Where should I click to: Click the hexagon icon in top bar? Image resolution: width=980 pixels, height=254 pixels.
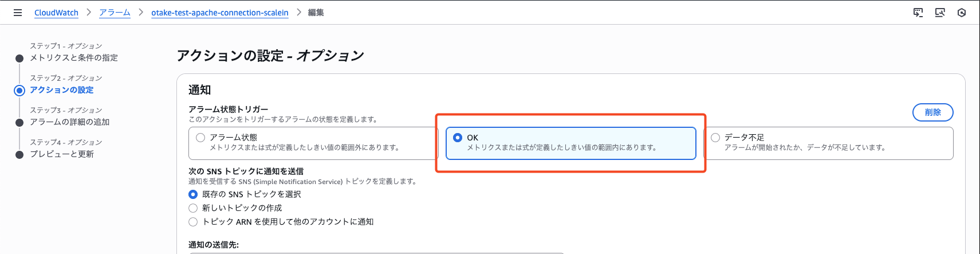962,13
